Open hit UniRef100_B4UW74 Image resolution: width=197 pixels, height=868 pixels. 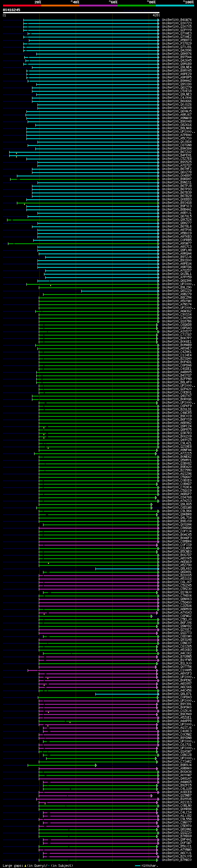pos(177,20)
